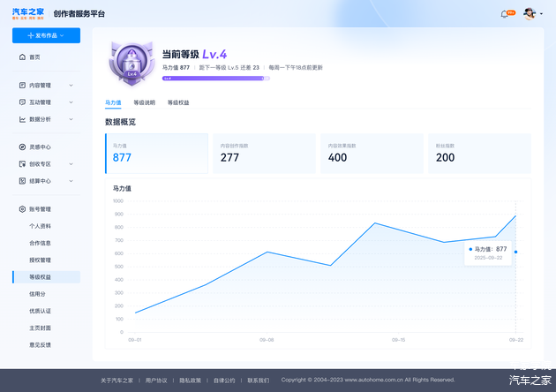The width and height of the screenshot is (556, 392).
Task: Click the user avatar in the header
Action: [x=529, y=14]
